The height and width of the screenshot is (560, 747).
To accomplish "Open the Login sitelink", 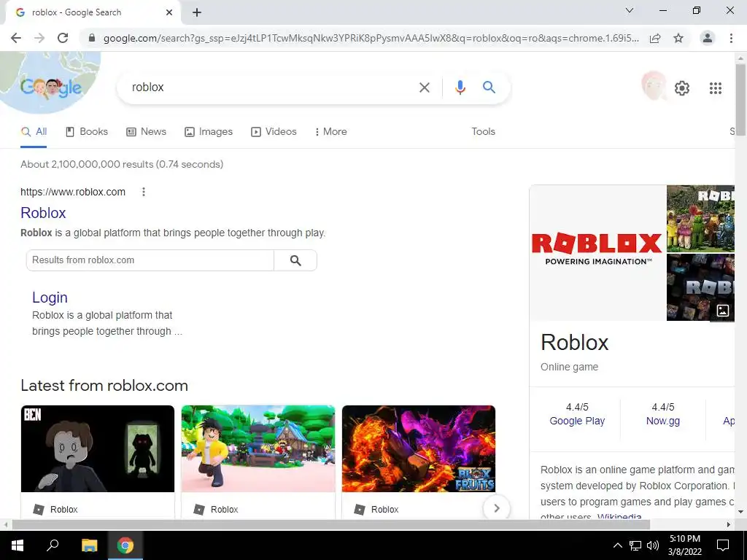I will [x=50, y=297].
